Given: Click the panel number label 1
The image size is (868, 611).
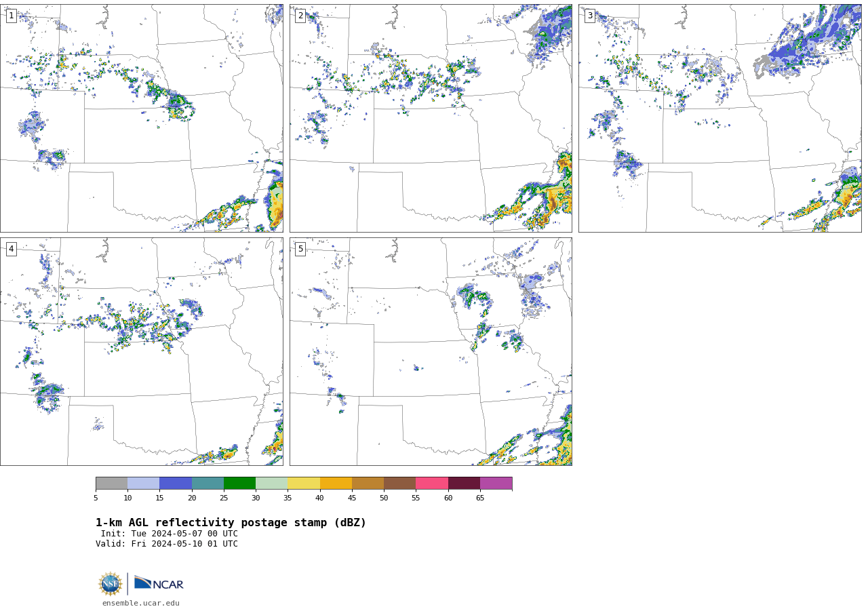Looking at the screenshot, I should point(11,16).
